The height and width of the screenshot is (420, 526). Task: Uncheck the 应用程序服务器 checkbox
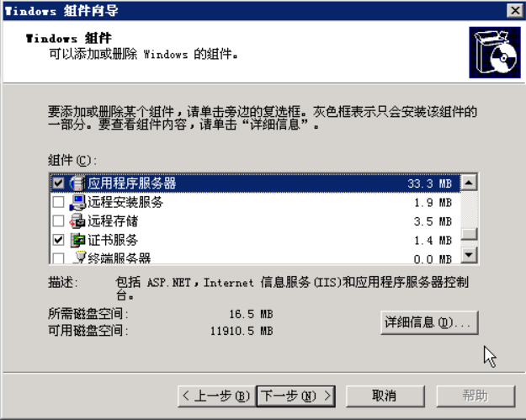58,183
